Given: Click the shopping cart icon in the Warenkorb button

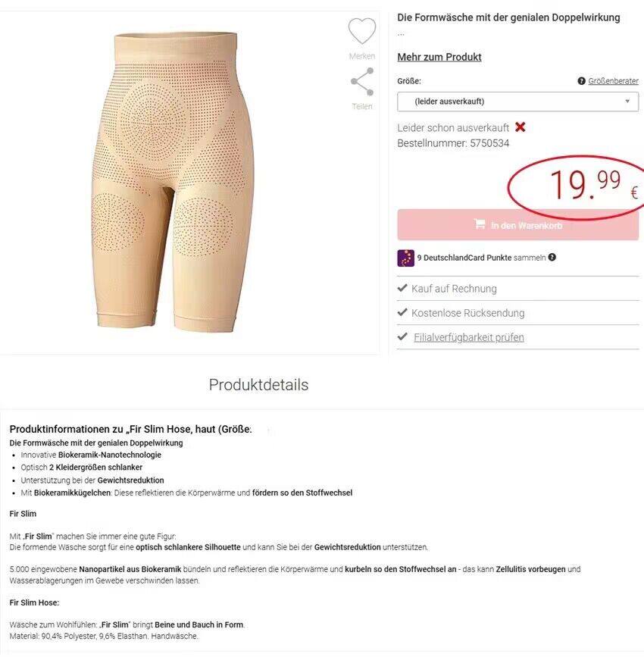Looking at the screenshot, I should (480, 224).
